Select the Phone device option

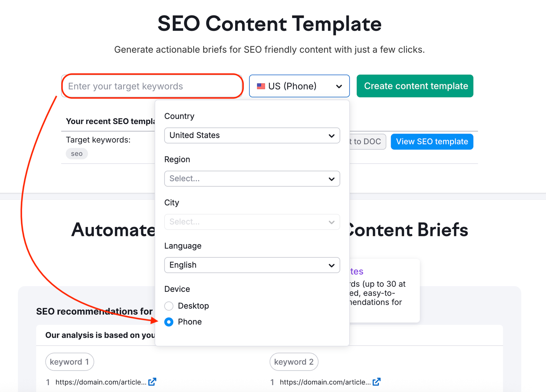tap(169, 322)
